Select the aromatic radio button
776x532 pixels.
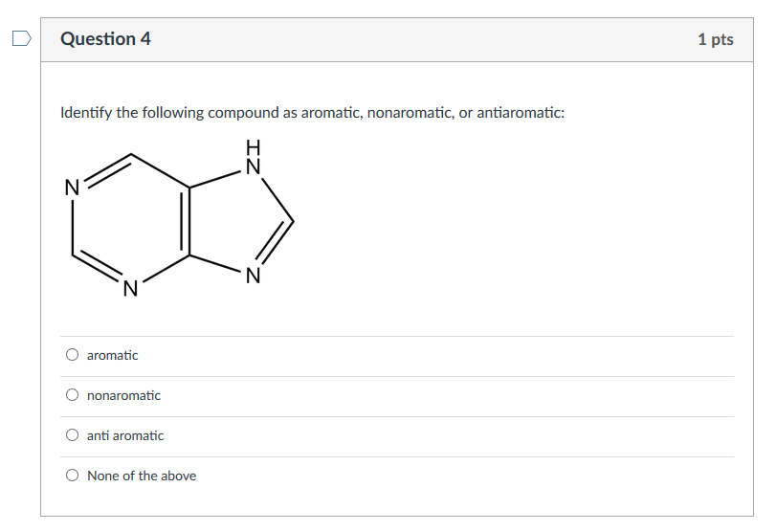pyautogui.click(x=73, y=355)
